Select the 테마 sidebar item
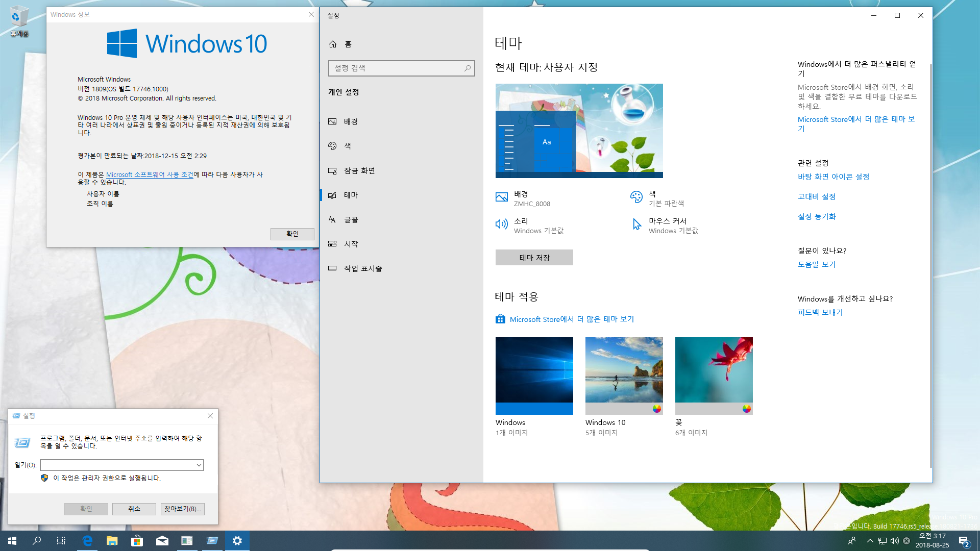980x551 pixels. click(x=401, y=195)
